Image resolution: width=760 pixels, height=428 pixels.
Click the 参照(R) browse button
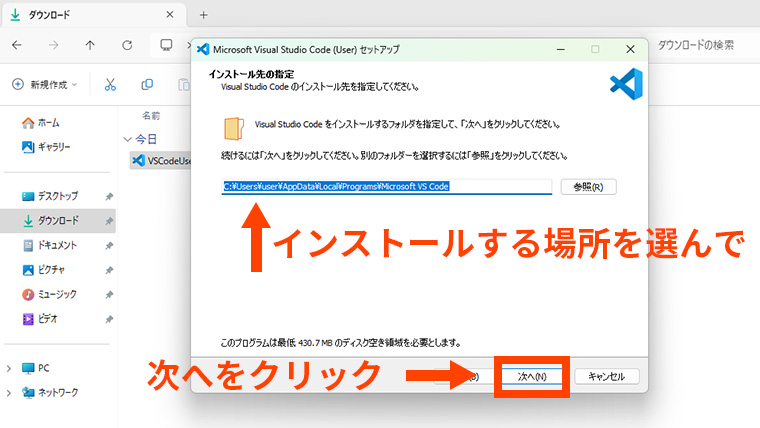pyautogui.click(x=588, y=187)
